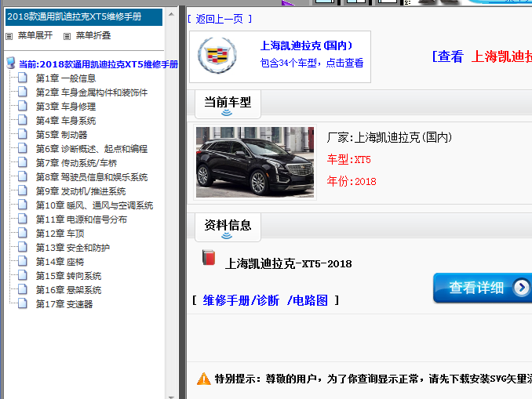
Task: Click page icon for 第9章 发动机/推进系统
Action: coord(23,190)
